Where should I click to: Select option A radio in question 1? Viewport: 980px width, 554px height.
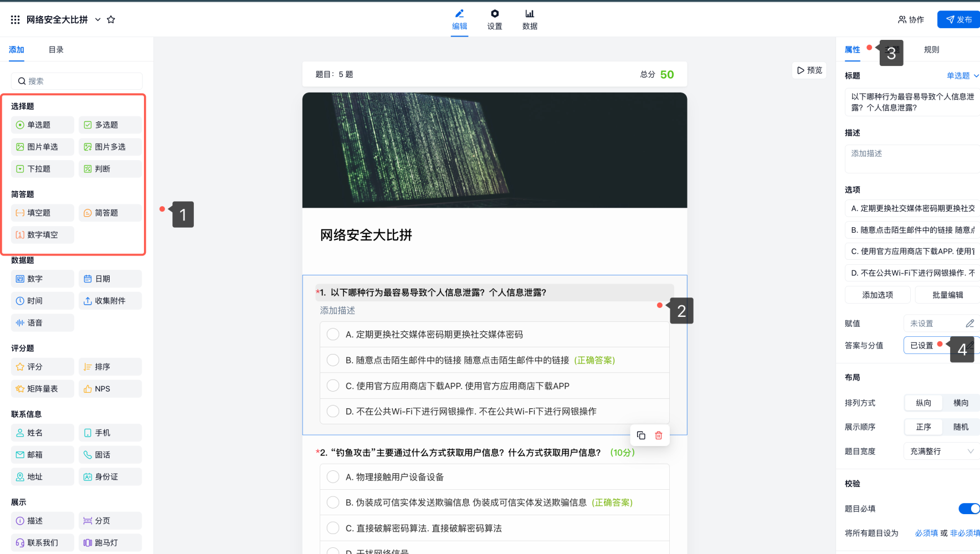tap(333, 335)
